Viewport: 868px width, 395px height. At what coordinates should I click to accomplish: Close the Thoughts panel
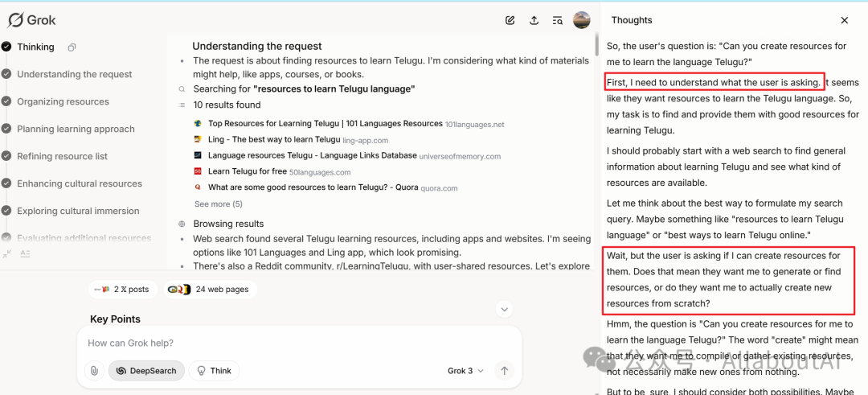[844, 20]
